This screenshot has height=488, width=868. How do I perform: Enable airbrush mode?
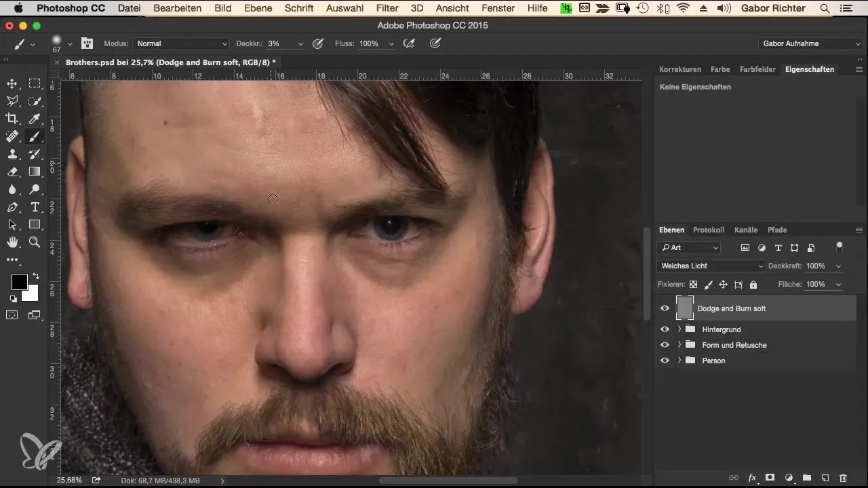pos(408,43)
